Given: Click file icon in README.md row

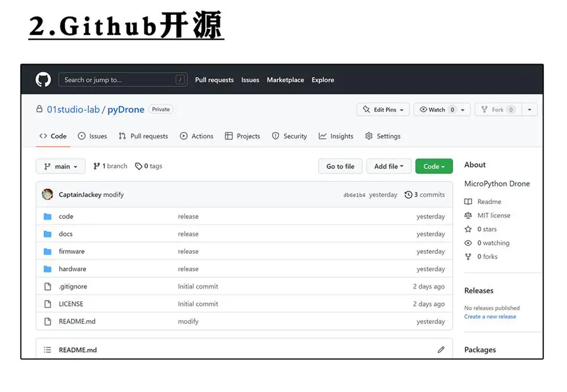Looking at the screenshot, I should click(48, 321).
